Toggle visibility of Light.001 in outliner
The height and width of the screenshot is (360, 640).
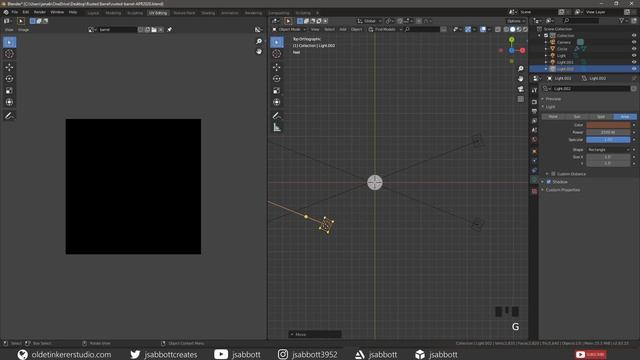[x=634, y=62]
